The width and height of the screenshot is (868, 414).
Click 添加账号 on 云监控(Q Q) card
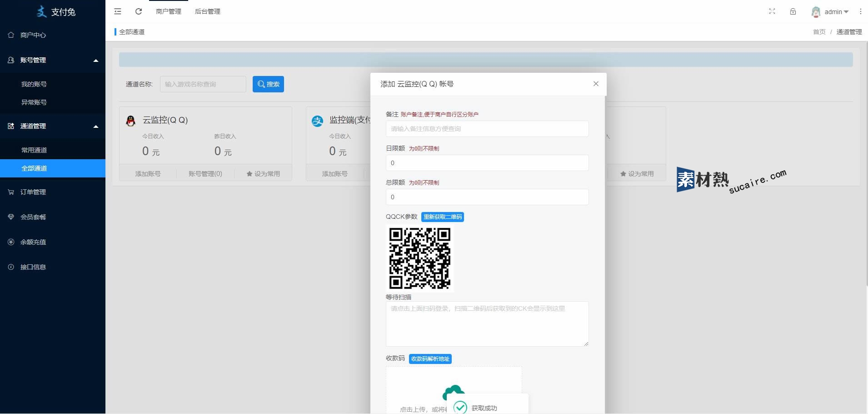point(148,174)
